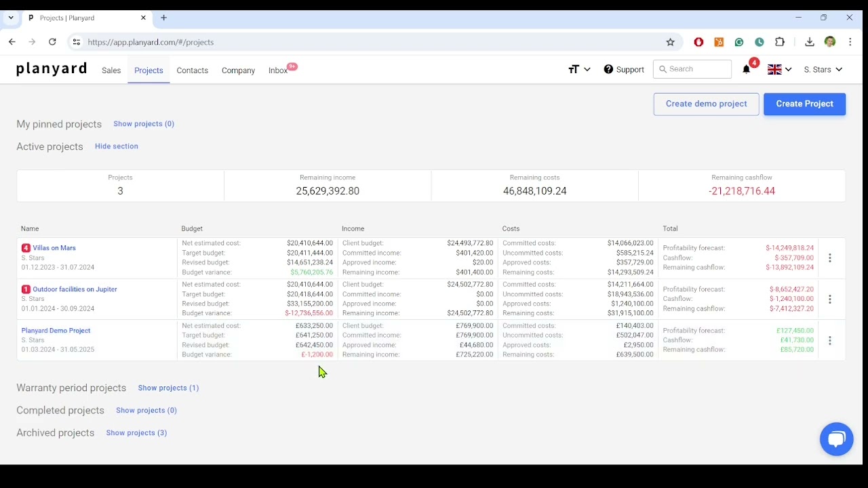Click the browser address bar URL
This screenshot has height=488, width=868.
pos(151,42)
